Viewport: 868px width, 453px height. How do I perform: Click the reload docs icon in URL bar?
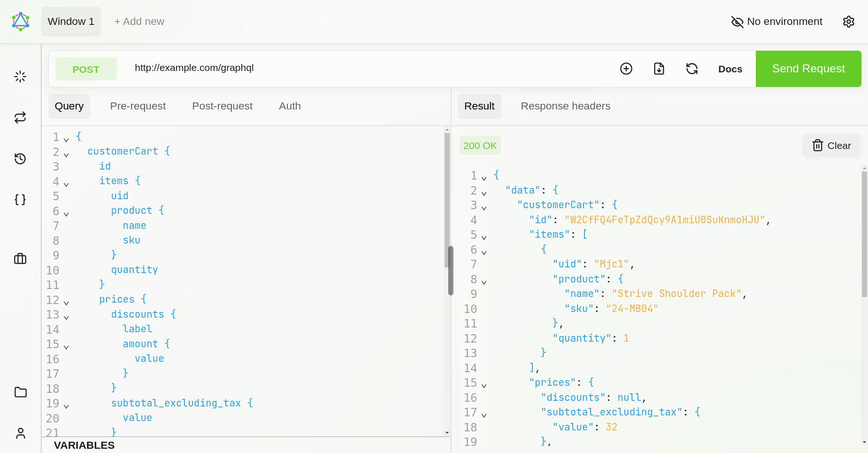(x=691, y=69)
